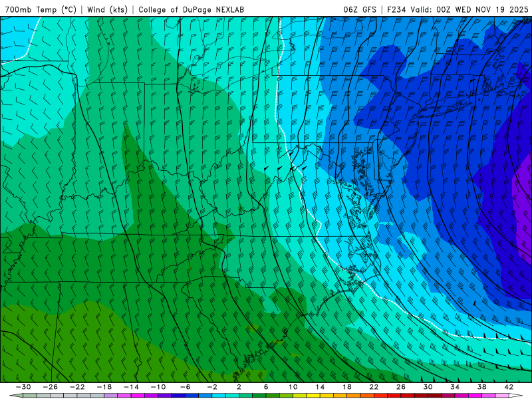The image size is (532, 399).
Task: Click the legend scale label 34
Action: tap(455, 387)
